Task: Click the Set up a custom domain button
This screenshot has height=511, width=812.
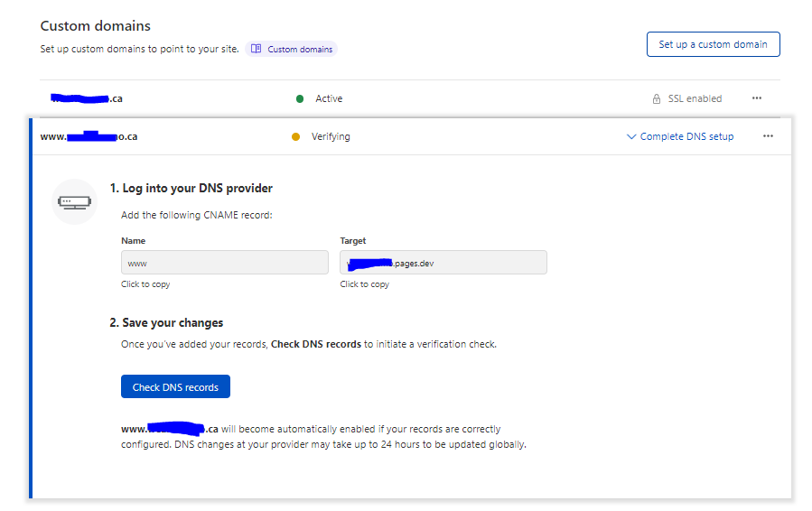Action: point(713,44)
